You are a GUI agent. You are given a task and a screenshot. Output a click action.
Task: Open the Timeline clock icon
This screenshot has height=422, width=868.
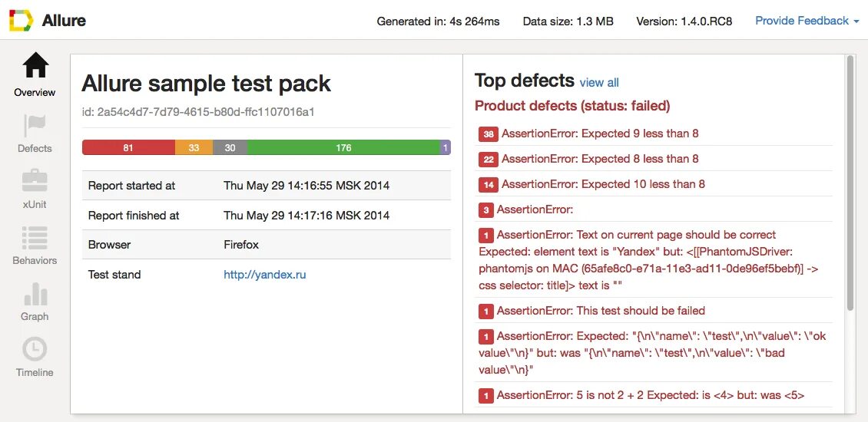pyautogui.click(x=35, y=349)
